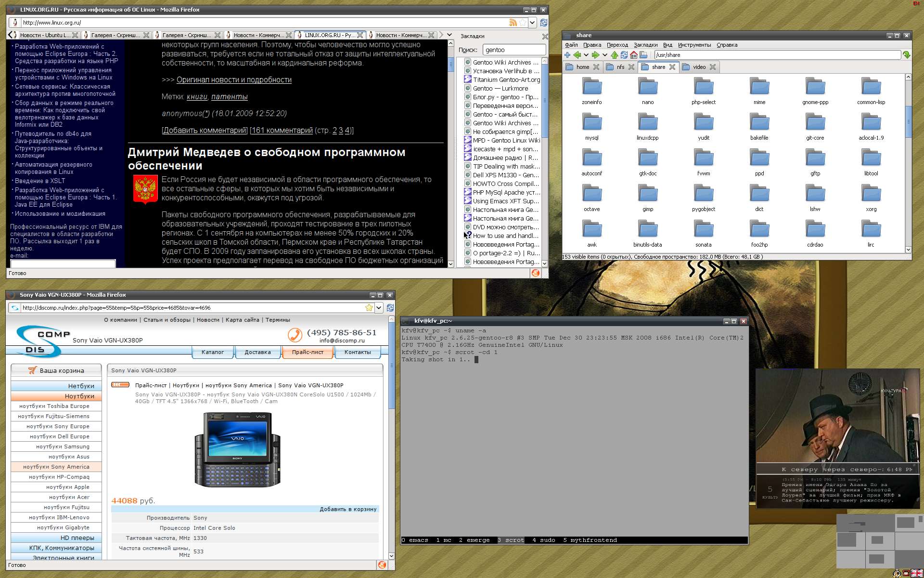The image size is (924, 578).
Task: Click the Ваша корзина cart icon
Action: coord(32,370)
